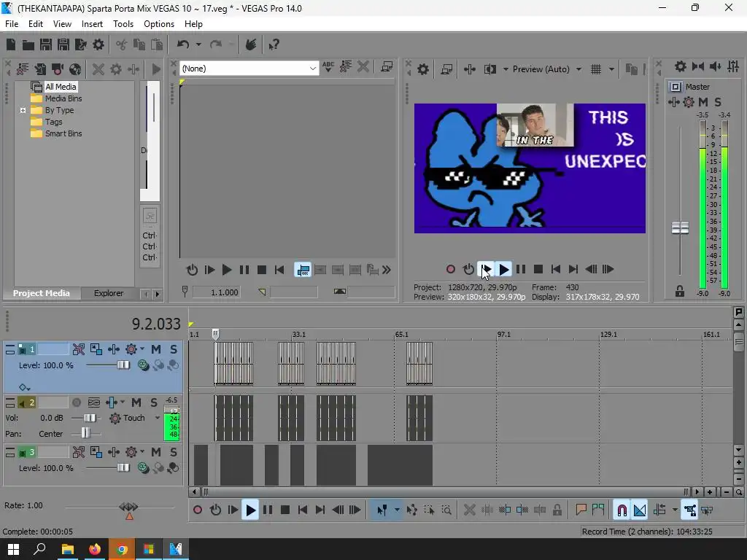Open Chrome from the Windows taskbar
Screen dimensions: 747x560
click(x=122, y=549)
